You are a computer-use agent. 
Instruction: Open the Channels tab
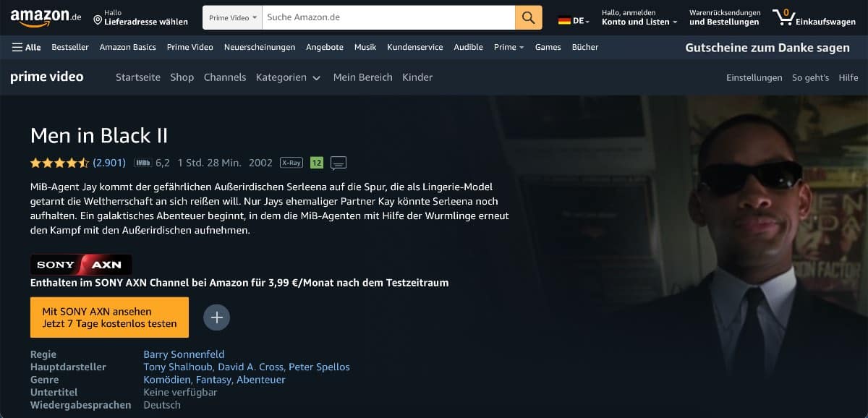225,77
